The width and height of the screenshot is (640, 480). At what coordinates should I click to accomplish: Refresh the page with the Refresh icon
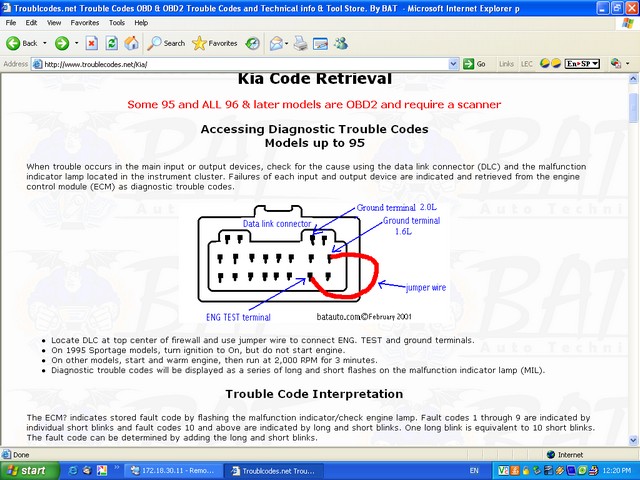coord(111,43)
